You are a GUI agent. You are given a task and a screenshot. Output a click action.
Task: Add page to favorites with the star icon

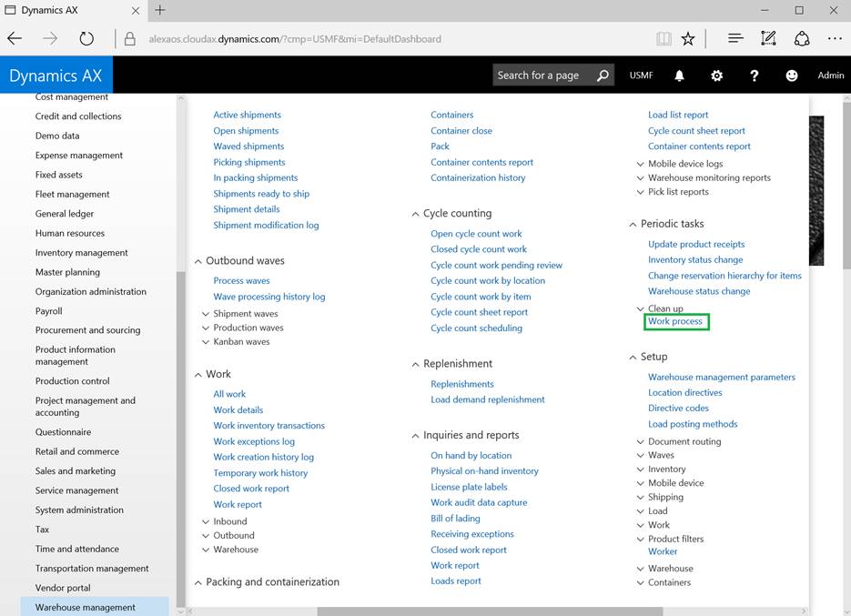click(x=688, y=38)
